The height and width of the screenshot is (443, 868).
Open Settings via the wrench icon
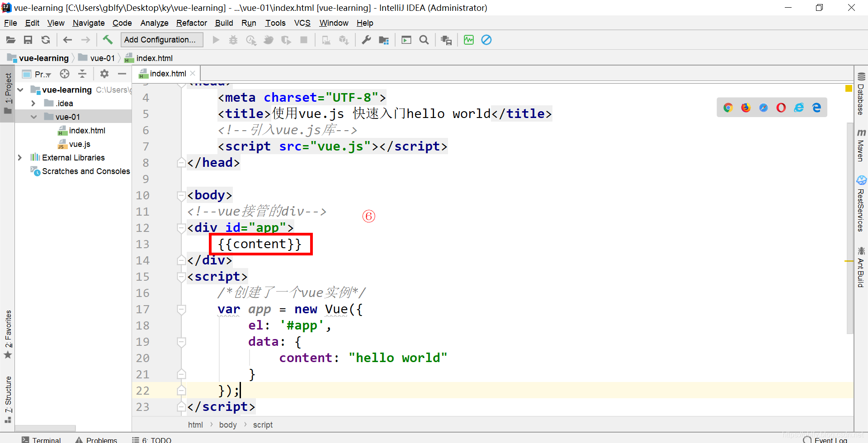[x=366, y=40]
